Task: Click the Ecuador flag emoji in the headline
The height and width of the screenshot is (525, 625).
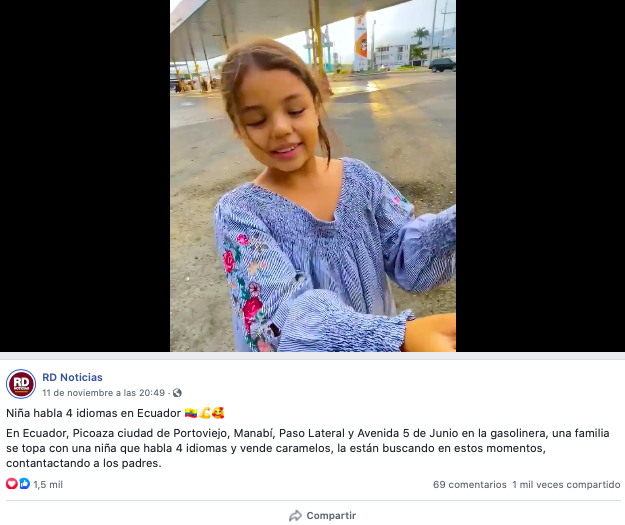Action: (191, 413)
